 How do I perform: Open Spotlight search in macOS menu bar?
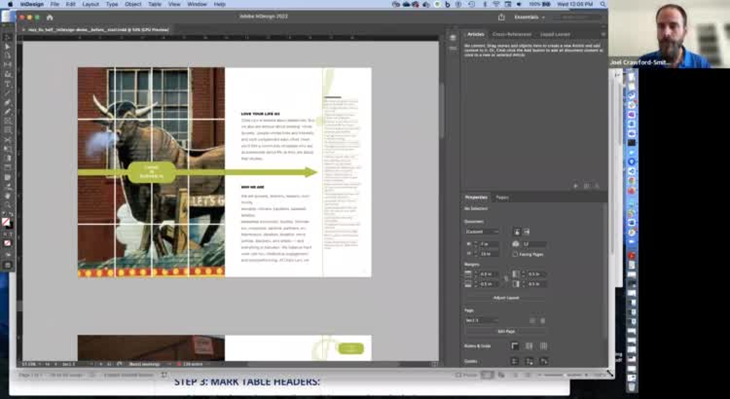[x=603, y=4]
